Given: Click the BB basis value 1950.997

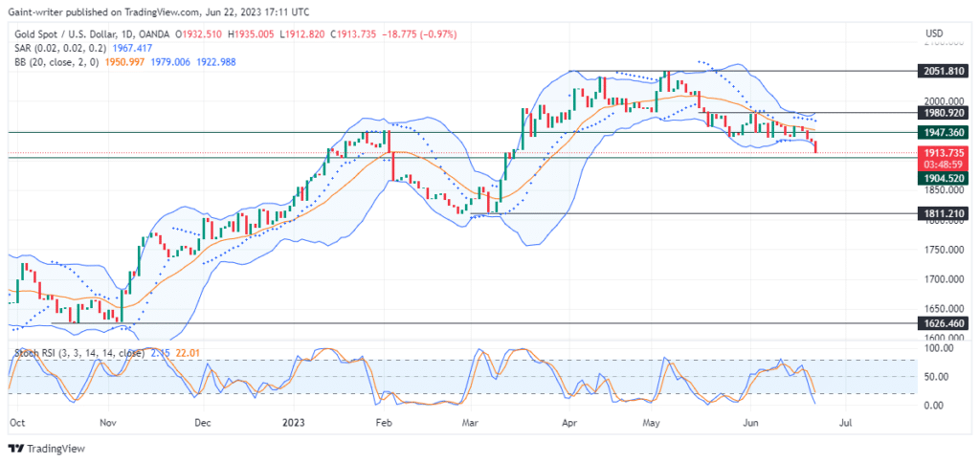Looking at the screenshot, I should point(124,62).
